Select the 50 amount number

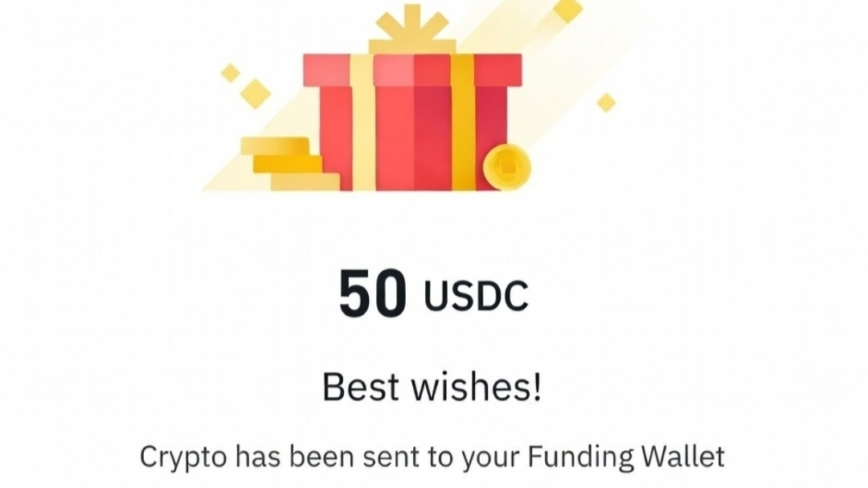[x=373, y=293]
